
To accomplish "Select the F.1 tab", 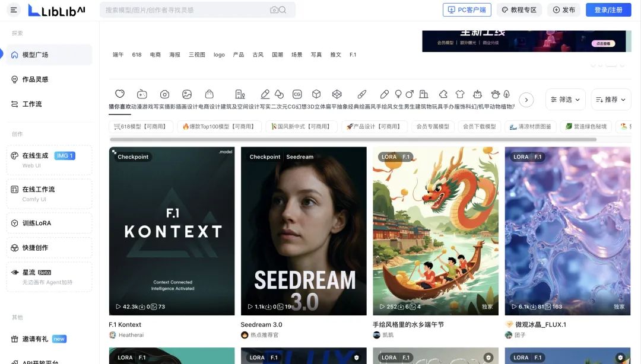I will pos(353,55).
